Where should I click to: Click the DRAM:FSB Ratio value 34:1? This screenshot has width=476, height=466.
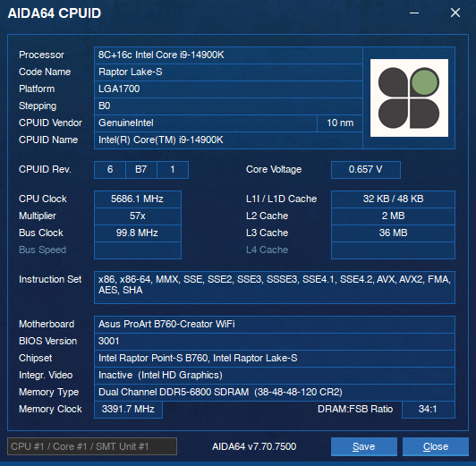pos(429,410)
